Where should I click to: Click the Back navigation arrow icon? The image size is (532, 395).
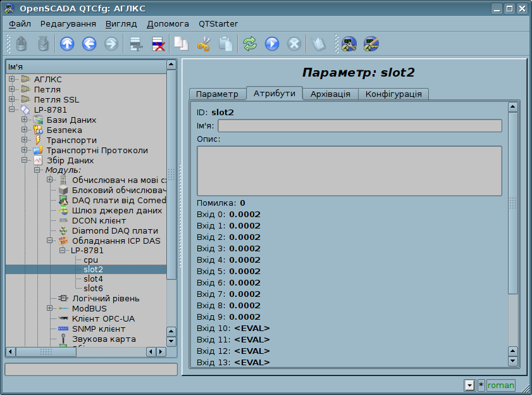(x=89, y=44)
